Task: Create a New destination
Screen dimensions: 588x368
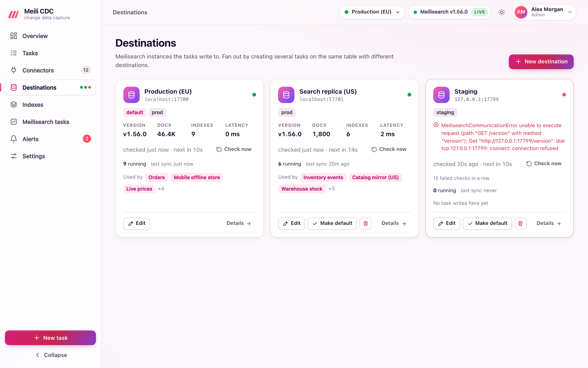Action: (x=541, y=62)
